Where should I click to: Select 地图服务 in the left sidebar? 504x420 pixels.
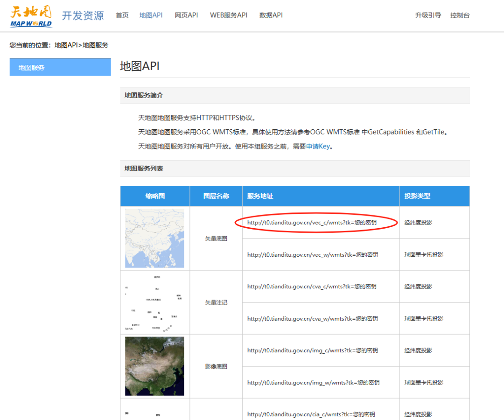60,67
